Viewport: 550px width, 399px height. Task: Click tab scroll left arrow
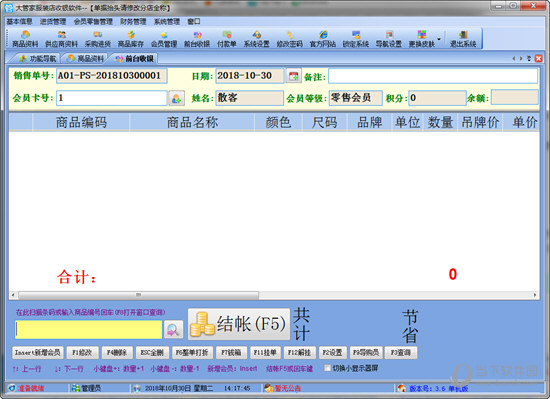[x=514, y=59]
